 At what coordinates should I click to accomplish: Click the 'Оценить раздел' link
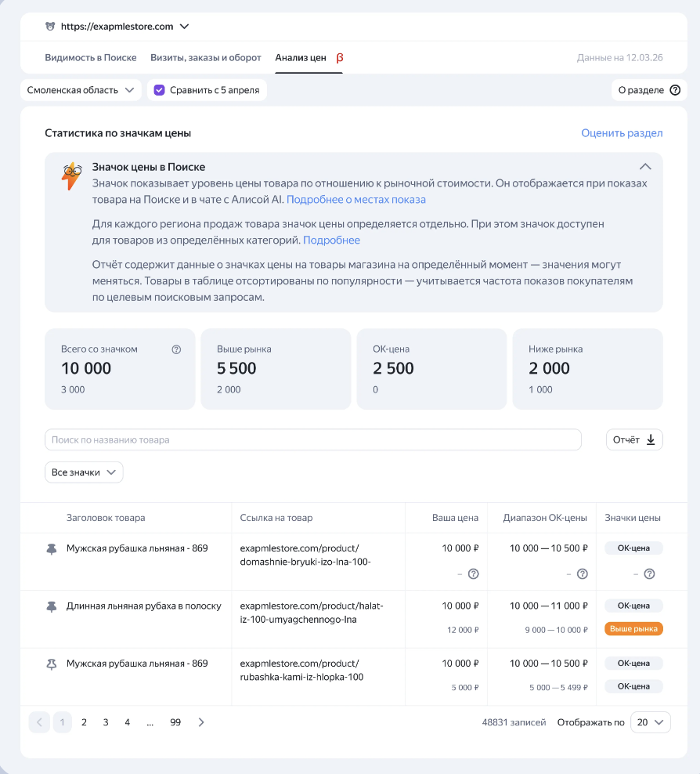(622, 133)
